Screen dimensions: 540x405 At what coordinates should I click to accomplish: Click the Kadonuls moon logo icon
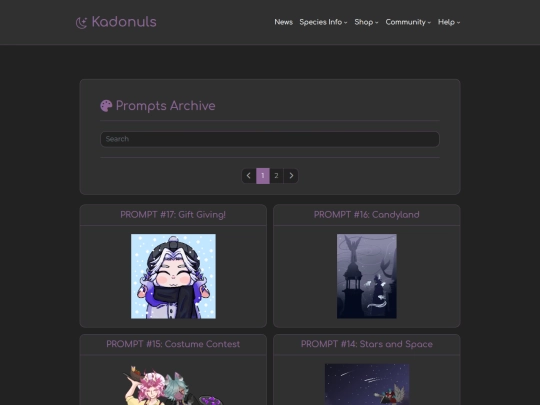81,23
